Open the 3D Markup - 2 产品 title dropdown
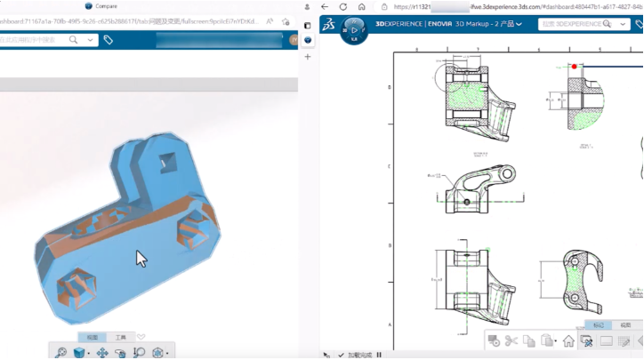The image size is (644, 360). coord(519,24)
